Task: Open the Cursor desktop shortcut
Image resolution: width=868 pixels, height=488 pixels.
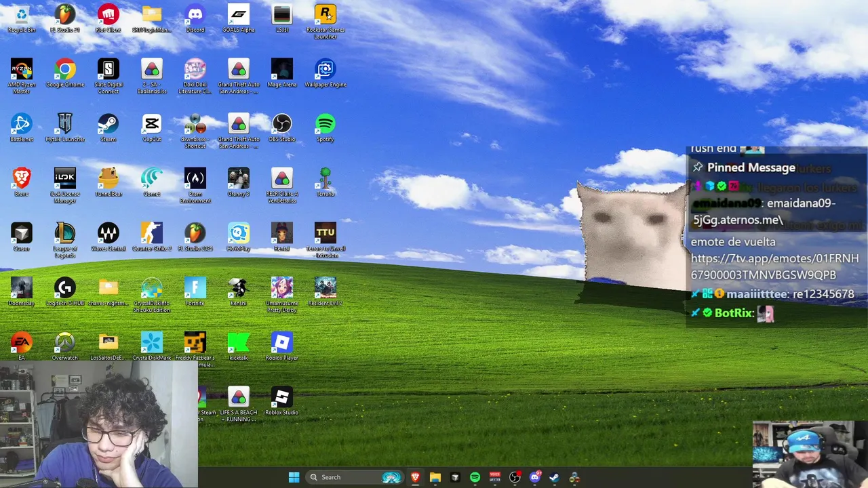Action: pos(22,237)
